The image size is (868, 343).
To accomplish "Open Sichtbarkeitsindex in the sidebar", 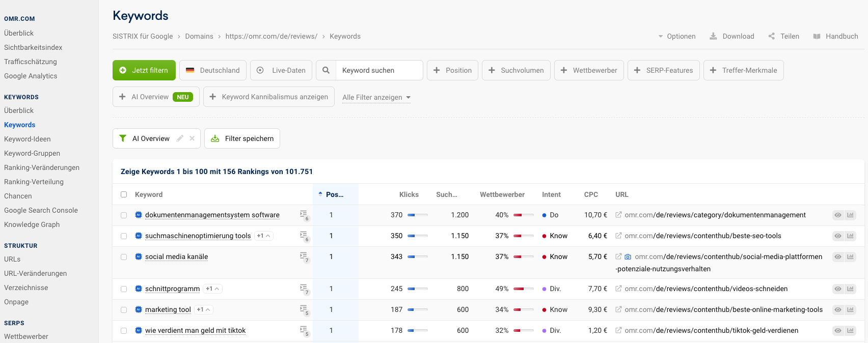I will point(33,47).
